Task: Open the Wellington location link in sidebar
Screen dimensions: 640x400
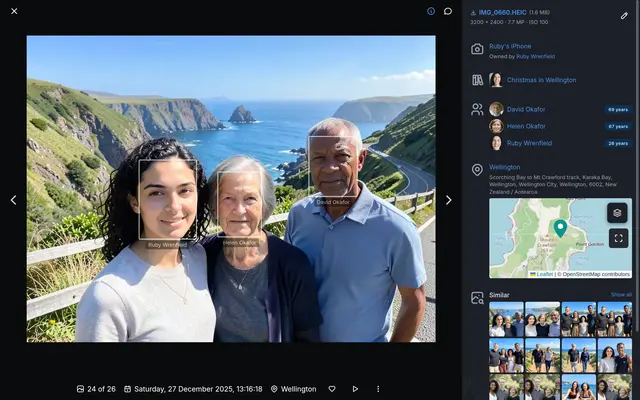Action: pyautogui.click(x=504, y=167)
